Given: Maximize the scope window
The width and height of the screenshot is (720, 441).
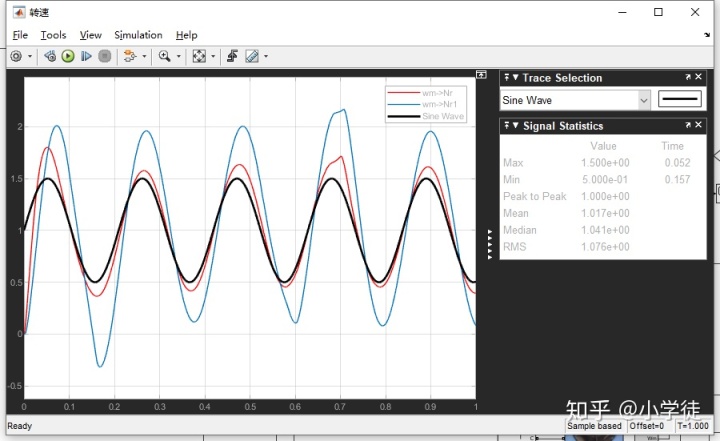Looking at the screenshot, I should pyautogui.click(x=658, y=12).
